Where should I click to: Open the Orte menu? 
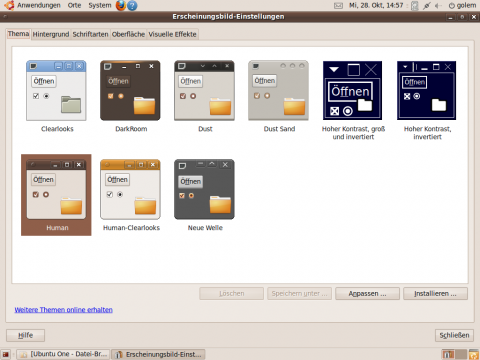(x=74, y=5)
